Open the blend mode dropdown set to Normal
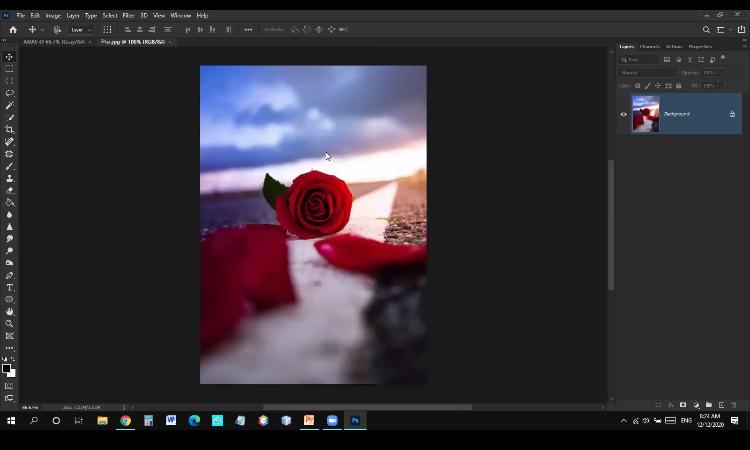This screenshot has height=450, width=750. click(x=647, y=73)
